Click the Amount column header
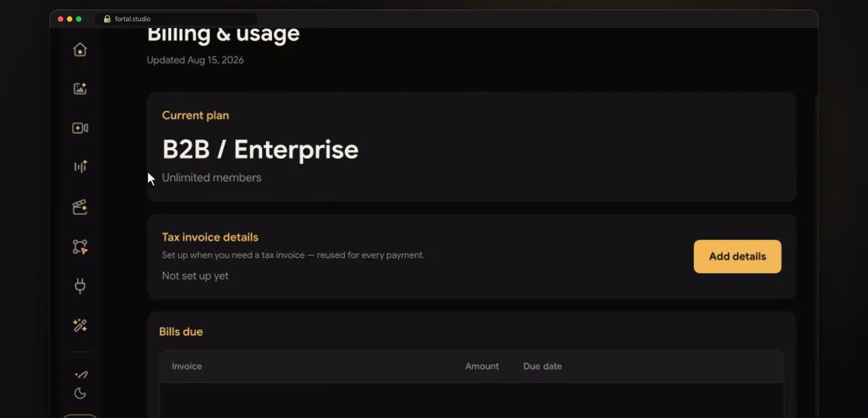 [x=482, y=366]
